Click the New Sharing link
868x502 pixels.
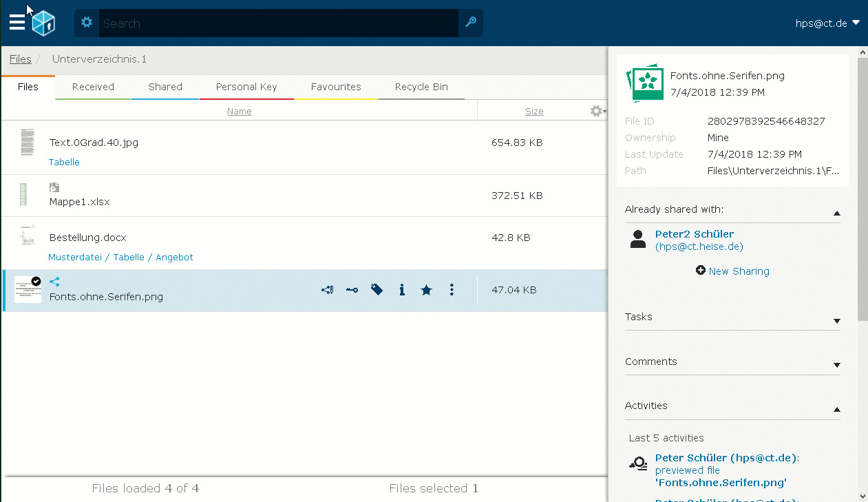733,271
